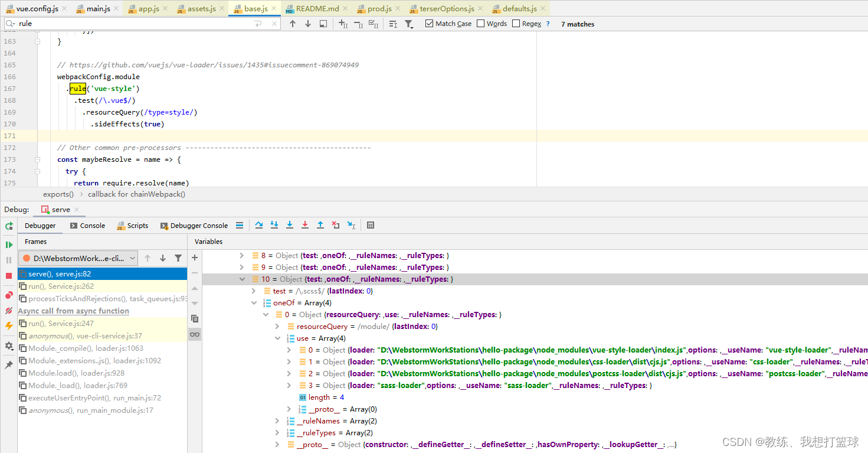Viewport: 868px width, 453px height.
Task: Click the frames filter funnel icon
Action: 178,258
